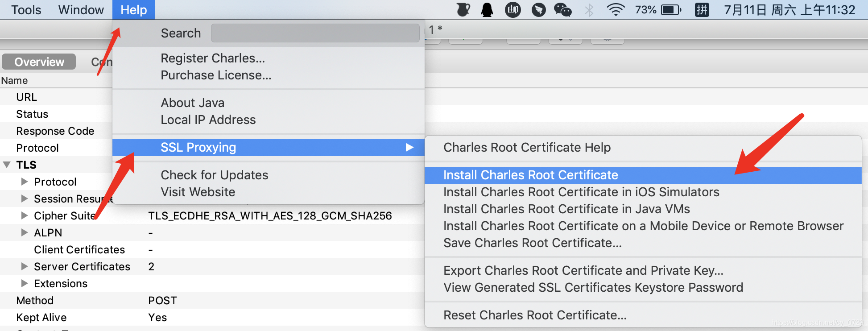Click the TLS_ECDHE_RSA_WITH_AES_128_GCM_SHA256 value

pyautogui.click(x=270, y=215)
